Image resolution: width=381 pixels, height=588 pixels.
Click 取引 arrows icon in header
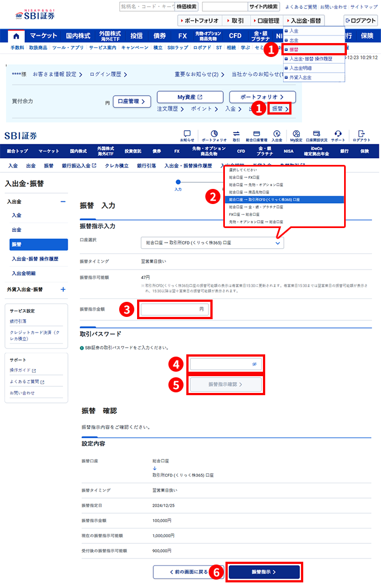(236, 136)
